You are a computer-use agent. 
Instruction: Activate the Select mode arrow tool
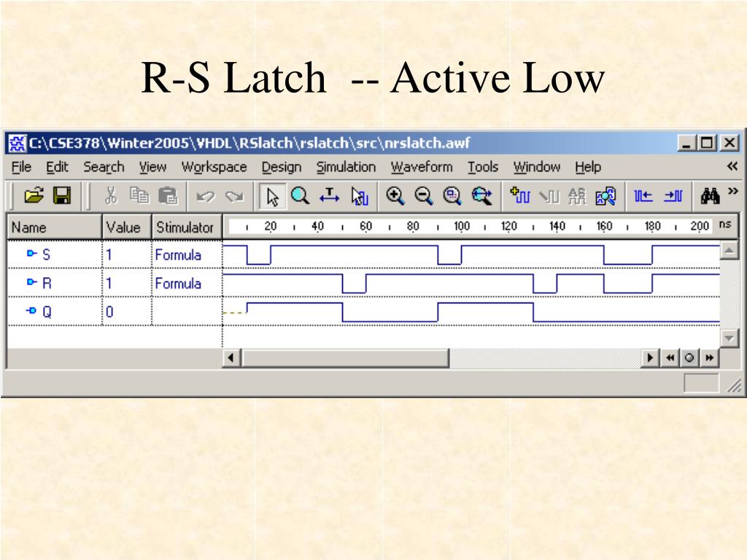point(273,196)
